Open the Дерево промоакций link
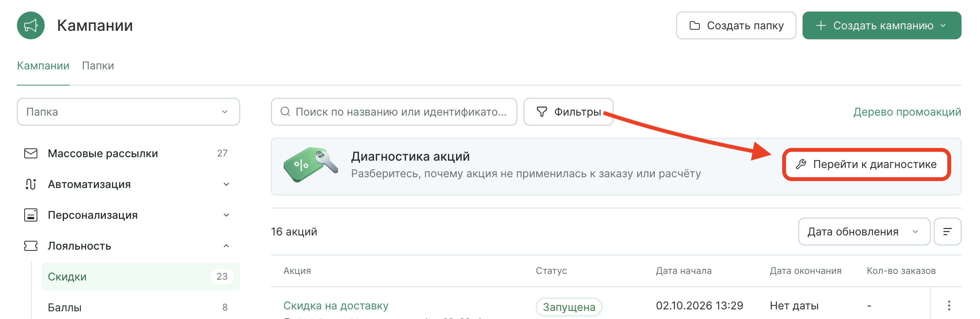 coord(907,112)
